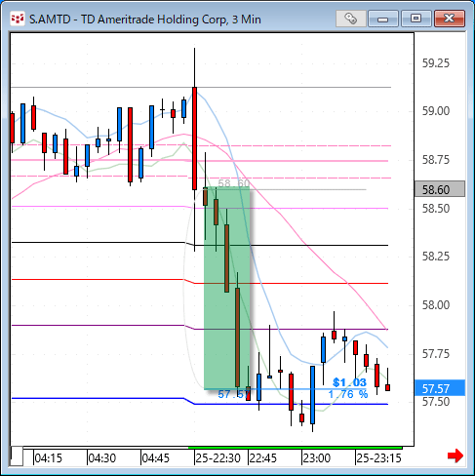Viewport: 475px width, 476px height.
Task: Click the 58.75 price axis label
Action: (x=436, y=160)
